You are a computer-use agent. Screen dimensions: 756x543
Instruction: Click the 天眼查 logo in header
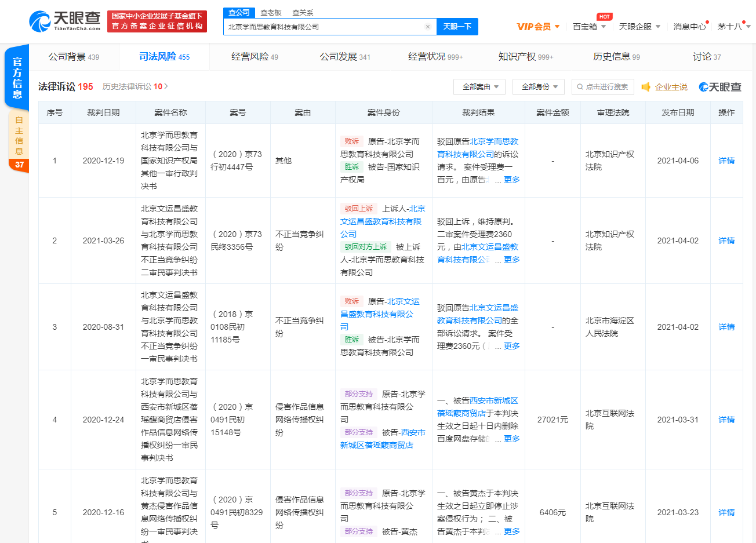click(65, 21)
